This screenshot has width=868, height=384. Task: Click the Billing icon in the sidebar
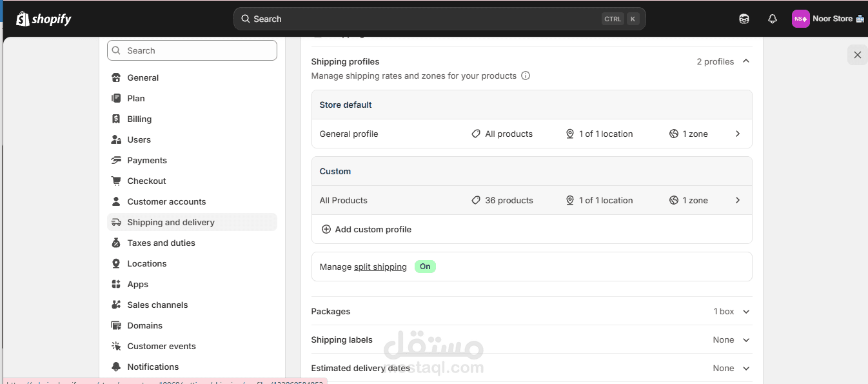pyautogui.click(x=116, y=119)
